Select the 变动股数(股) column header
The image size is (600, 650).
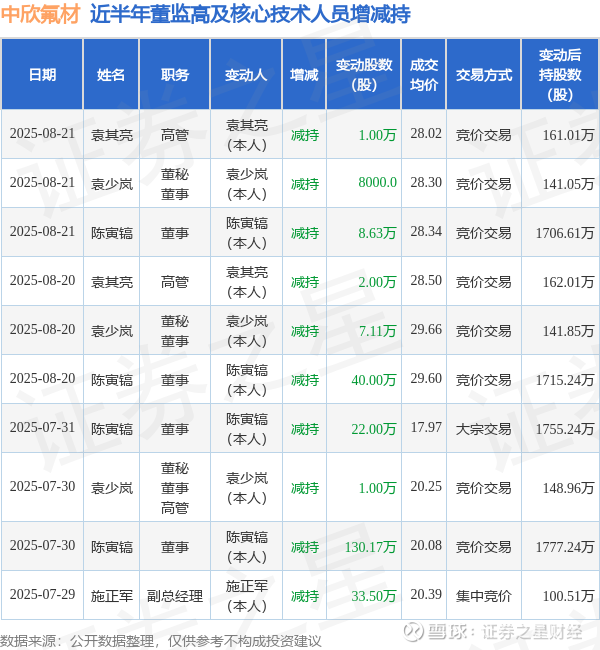tap(364, 75)
